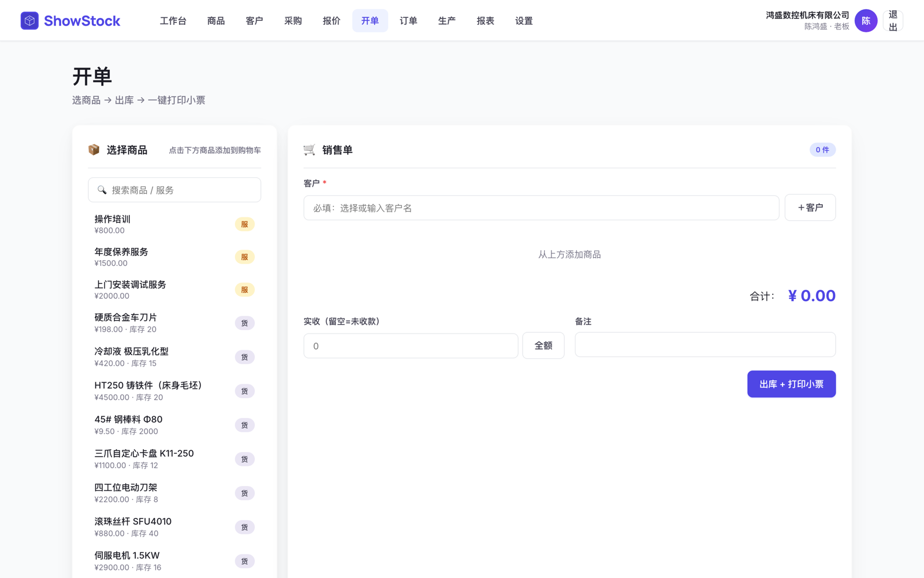Click the 鸿盛数控机床有限公司 company name
This screenshot has height=578, width=924.
pyautogui.click(x=807, y=16)
